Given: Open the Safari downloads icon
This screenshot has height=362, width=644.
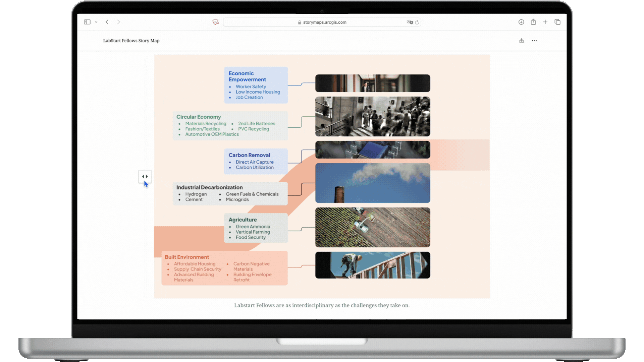Looking at the screenshot, I should 521,22.
